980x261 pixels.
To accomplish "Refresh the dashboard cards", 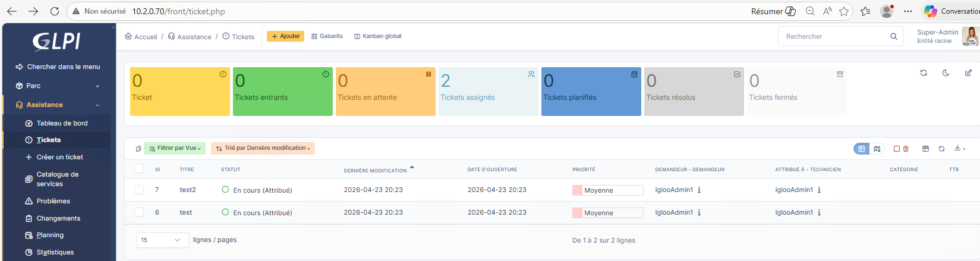I will coord(924,73).
